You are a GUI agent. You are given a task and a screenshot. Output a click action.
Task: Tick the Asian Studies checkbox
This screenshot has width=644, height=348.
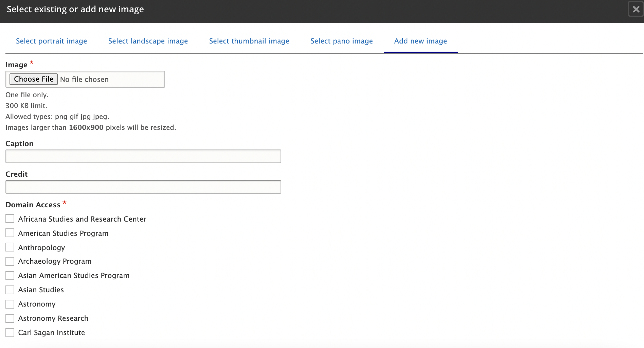pyautogui.click(x=10, y=290)
